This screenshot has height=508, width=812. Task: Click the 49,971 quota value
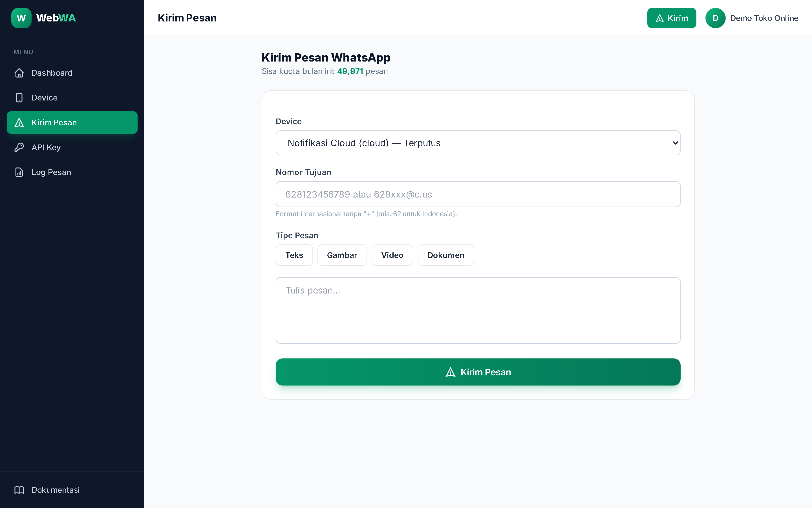350,71
